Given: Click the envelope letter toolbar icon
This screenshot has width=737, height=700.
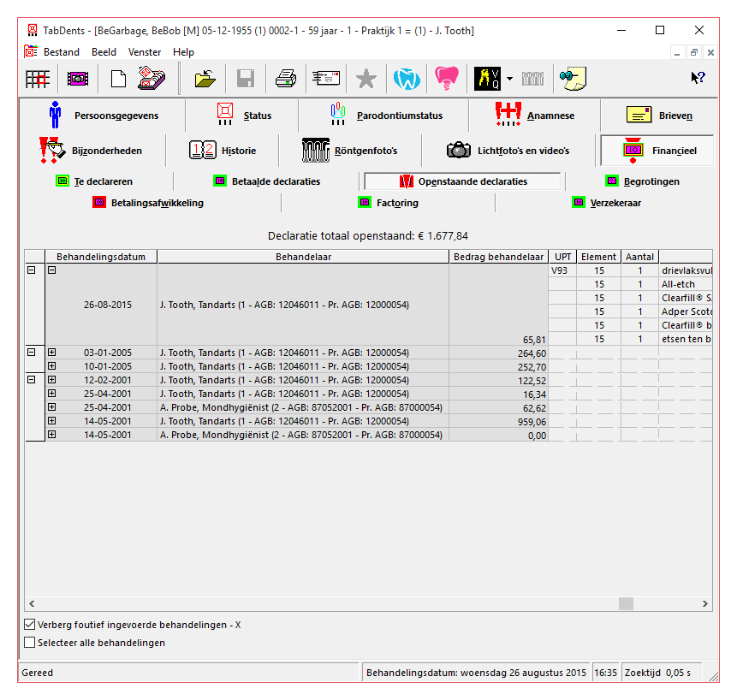Looking at the screenshot, I should coord(326,78).
